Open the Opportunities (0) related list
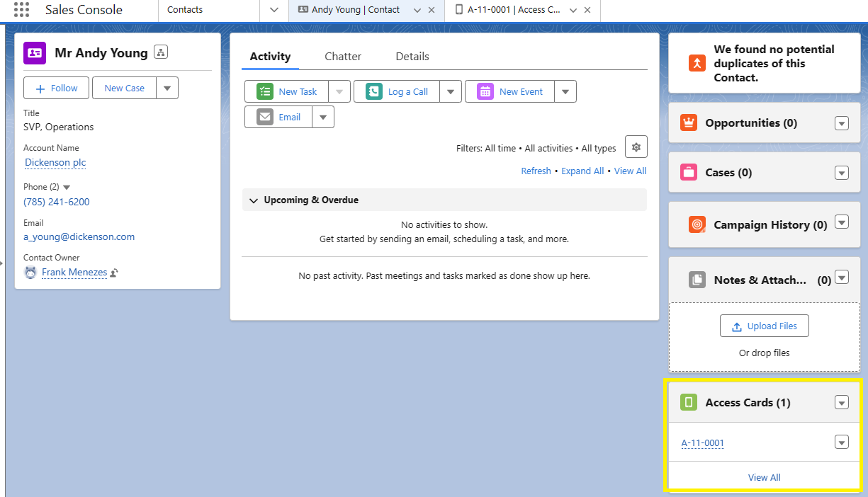 (x=751, y=122)
